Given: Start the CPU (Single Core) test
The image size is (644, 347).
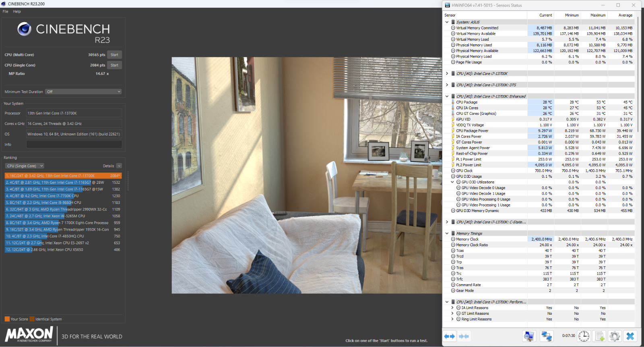Looking at the screenshot, I should 115,65.
